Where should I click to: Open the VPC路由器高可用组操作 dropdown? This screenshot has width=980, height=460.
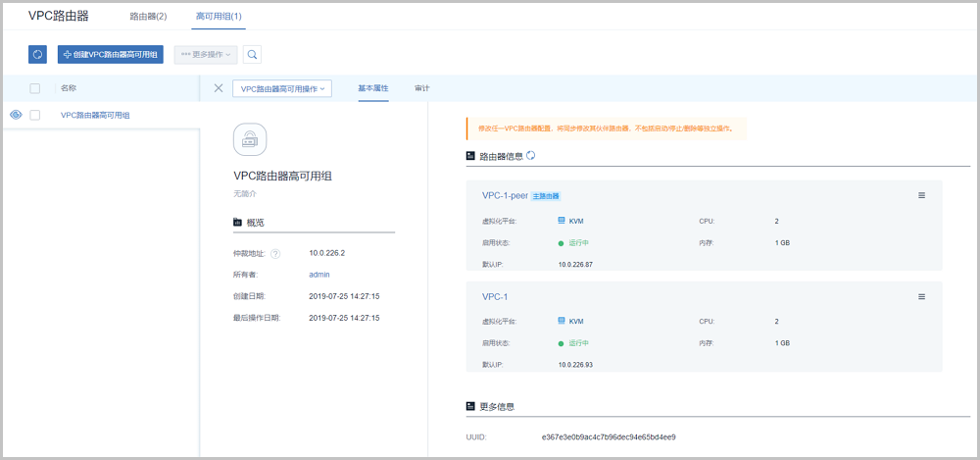(x=282, y=88)
